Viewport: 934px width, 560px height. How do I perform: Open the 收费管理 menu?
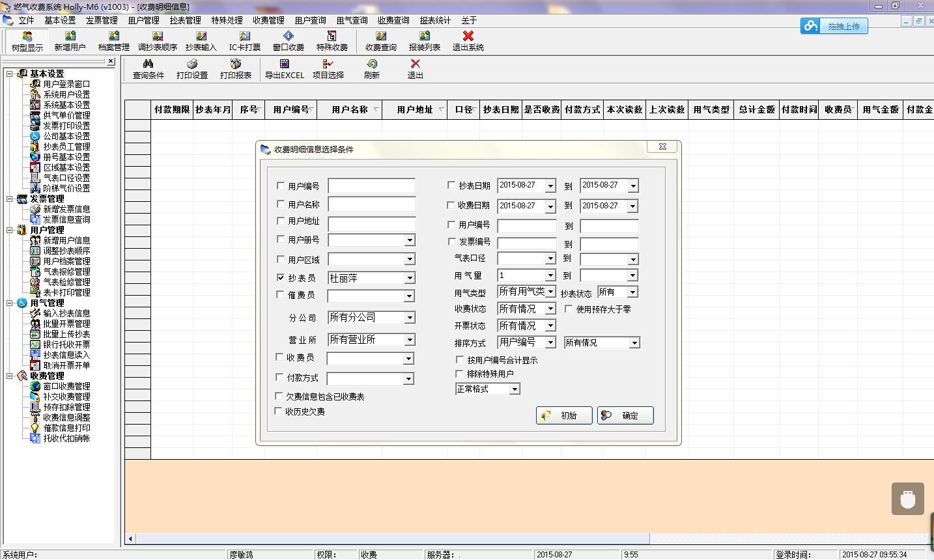[268, 20]
